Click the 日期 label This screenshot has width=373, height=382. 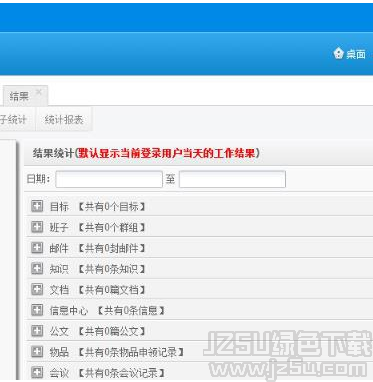[38, 179]
